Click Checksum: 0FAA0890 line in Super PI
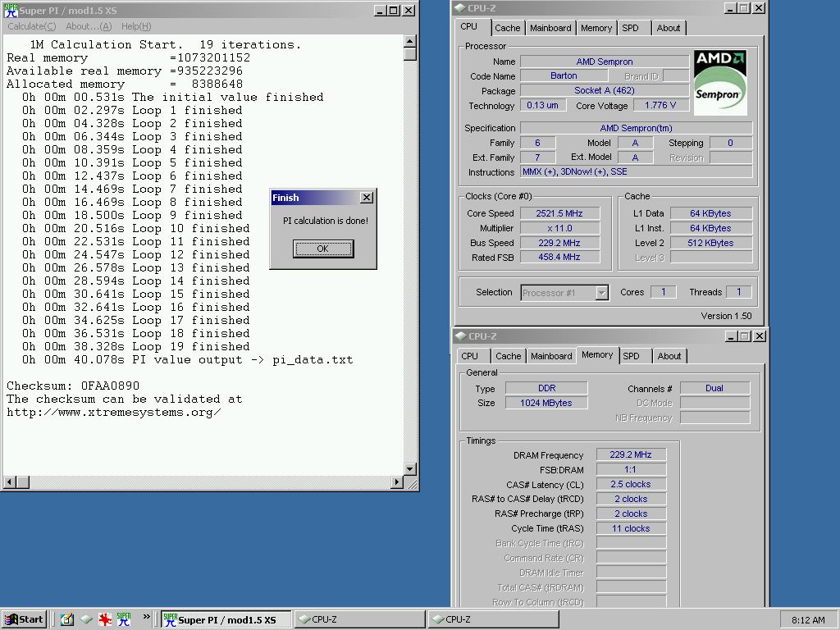The width and height of the screenshot is (840, 630). [73, 386]
